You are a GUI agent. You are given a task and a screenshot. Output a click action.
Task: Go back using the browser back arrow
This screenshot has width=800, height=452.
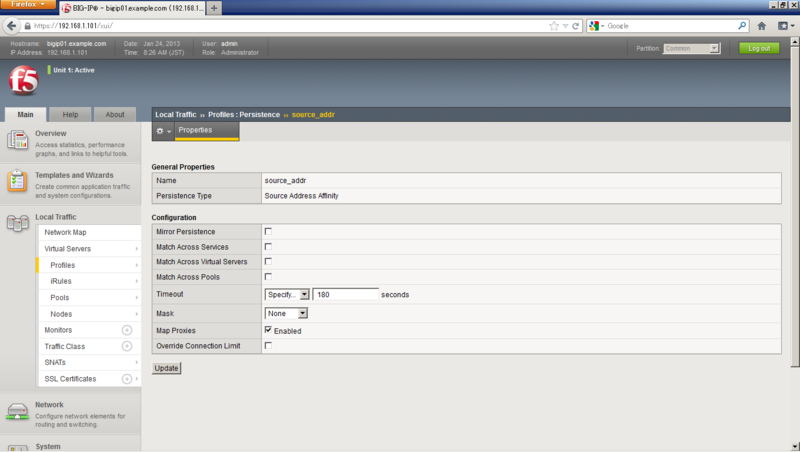click(11, 26)
